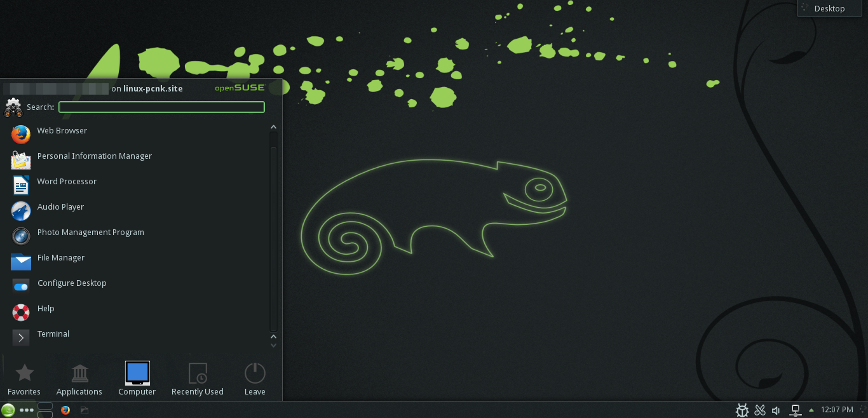868x418 pixels.
Task: Switch to the upper virtual desktop pager
Action: 45,406
